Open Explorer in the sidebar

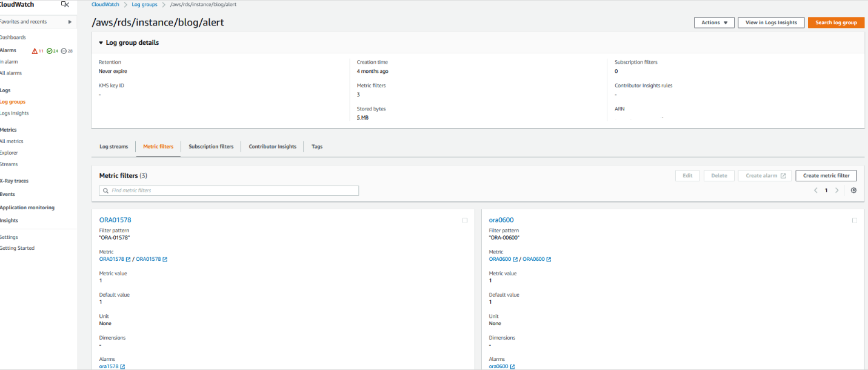[x=9, y=153]
